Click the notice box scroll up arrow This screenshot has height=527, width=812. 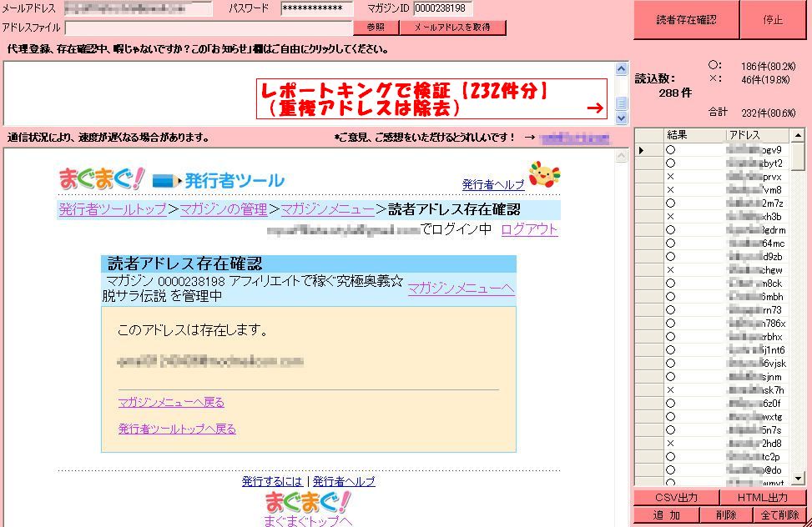pos(622,68)
